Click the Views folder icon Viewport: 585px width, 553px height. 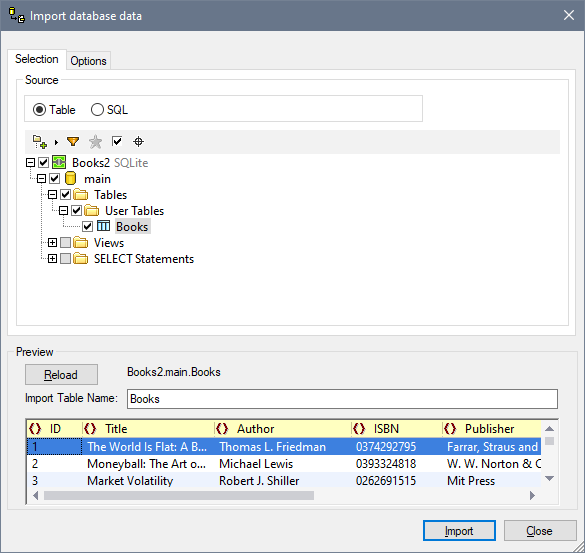coord(81,243)
